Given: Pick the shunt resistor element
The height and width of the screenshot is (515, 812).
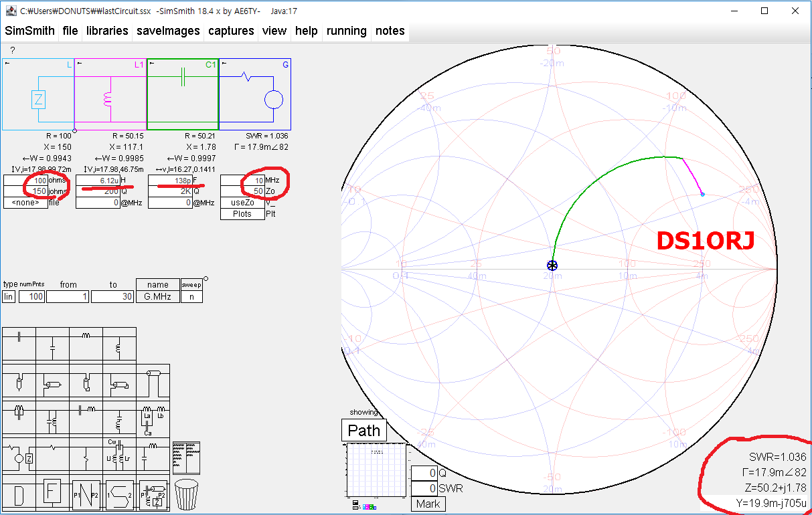Looking at the screenshot, I should (86, 454).
